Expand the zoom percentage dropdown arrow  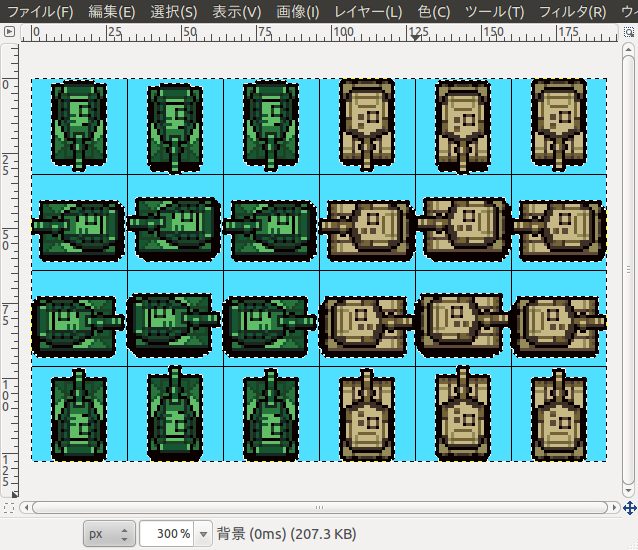(205, 534)
